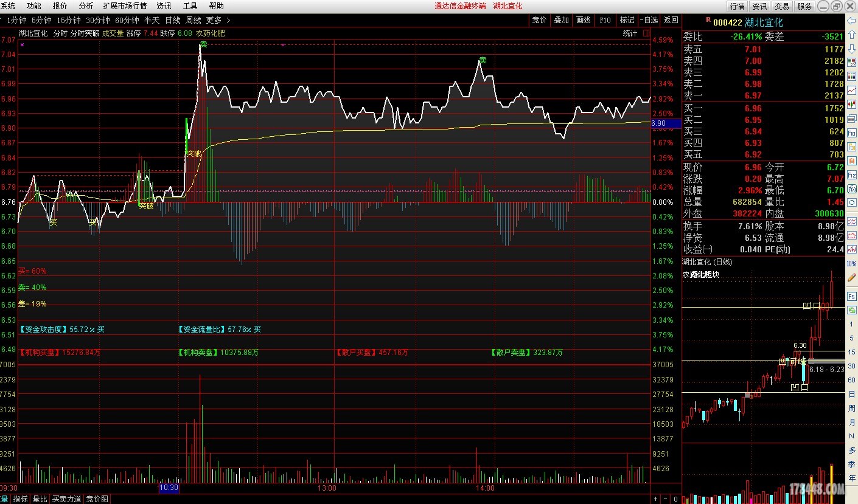This screenshot has width=858, height=504.
Task: Open the 交易 top-right tab
Action: [783, 6]
